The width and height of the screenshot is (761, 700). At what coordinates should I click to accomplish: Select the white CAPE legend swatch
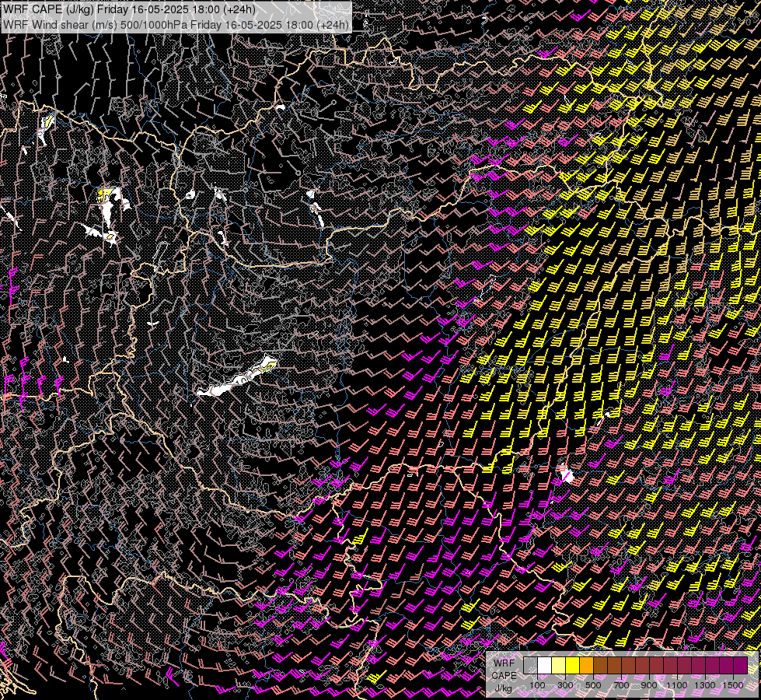545,665
